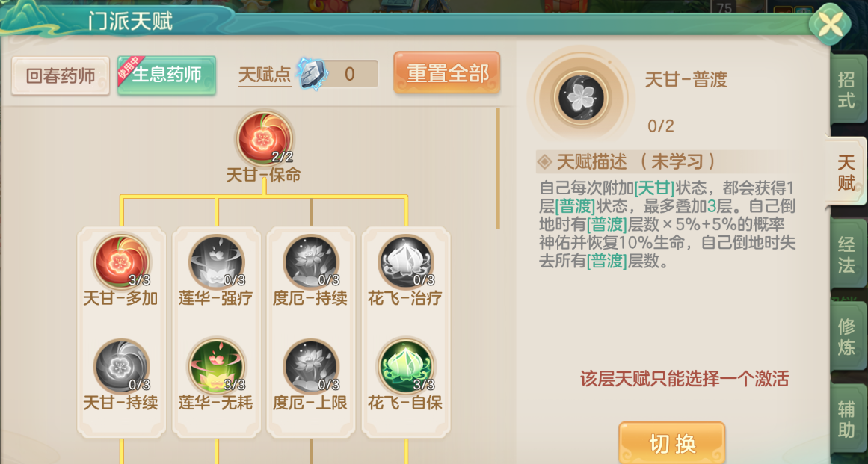
Task: Select the 莲华-无耗 talent icon
Action: [216, 366]
